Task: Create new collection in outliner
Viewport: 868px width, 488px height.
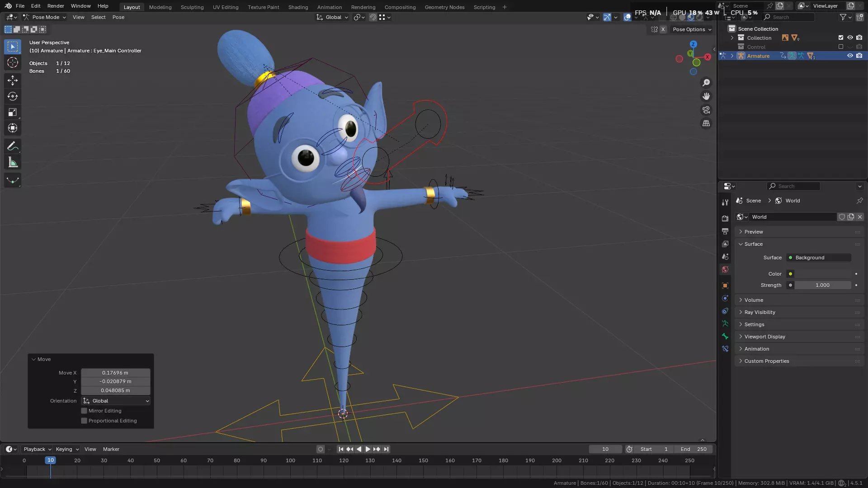Action: pyautogui.click(x=859, y=17)
